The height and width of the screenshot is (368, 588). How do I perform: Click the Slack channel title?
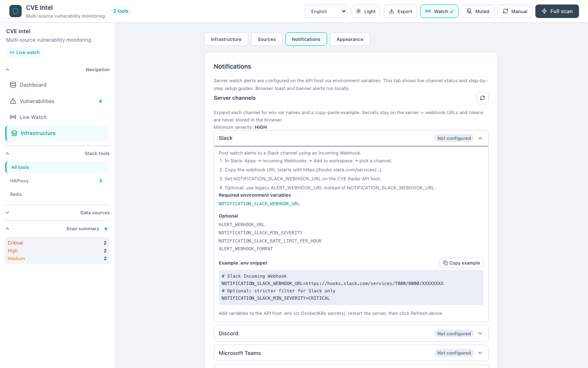coord(226,138)
